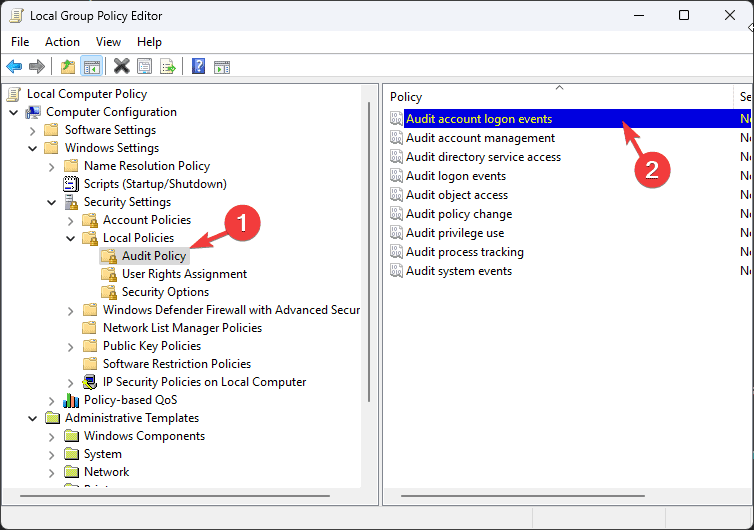Minimize the Local Group Policy Editor window
The width and height of the screenshot is (754, 530).
pos(639,15)
